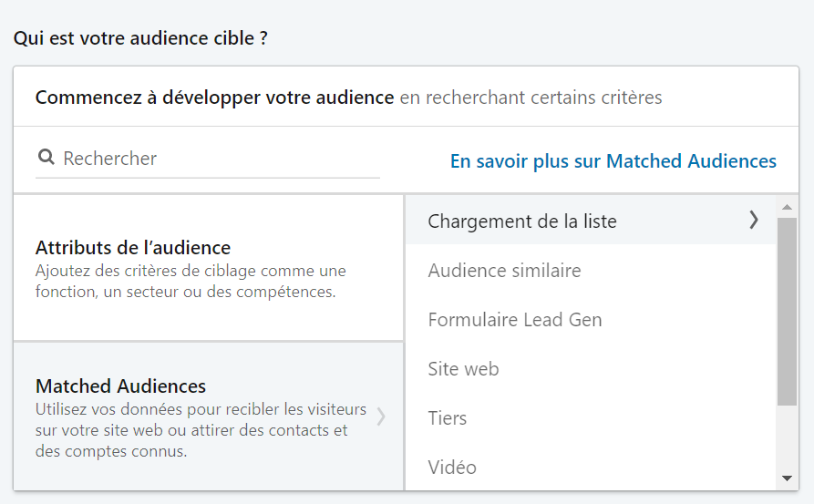Screen dimensions: 814x504
Task: Click the list's vertical scrollbar thumb
Action: (x=787, y=310)
